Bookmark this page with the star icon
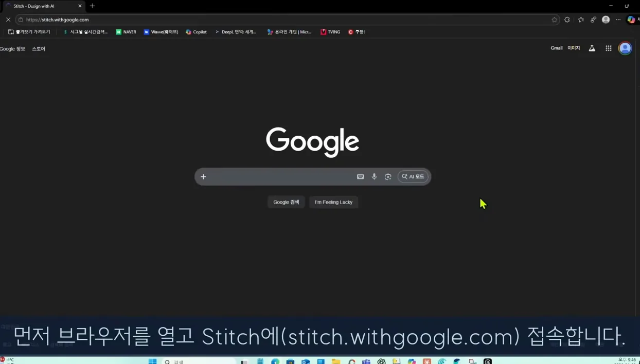 point(555,20)
